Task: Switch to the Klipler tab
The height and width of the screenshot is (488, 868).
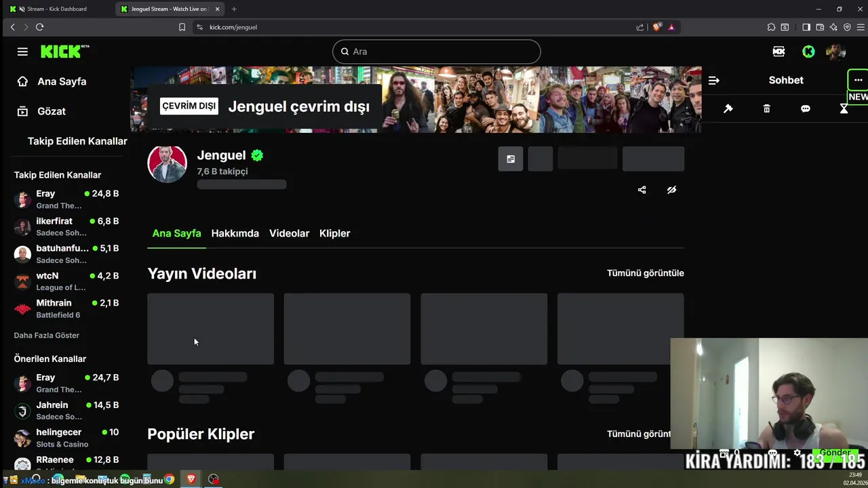Action: click(x=335, y=233)
